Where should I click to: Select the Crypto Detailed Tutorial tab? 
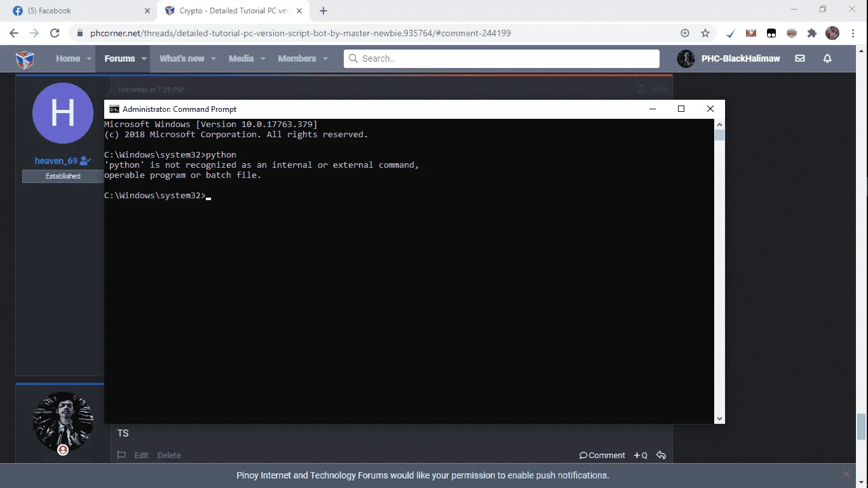234,11
